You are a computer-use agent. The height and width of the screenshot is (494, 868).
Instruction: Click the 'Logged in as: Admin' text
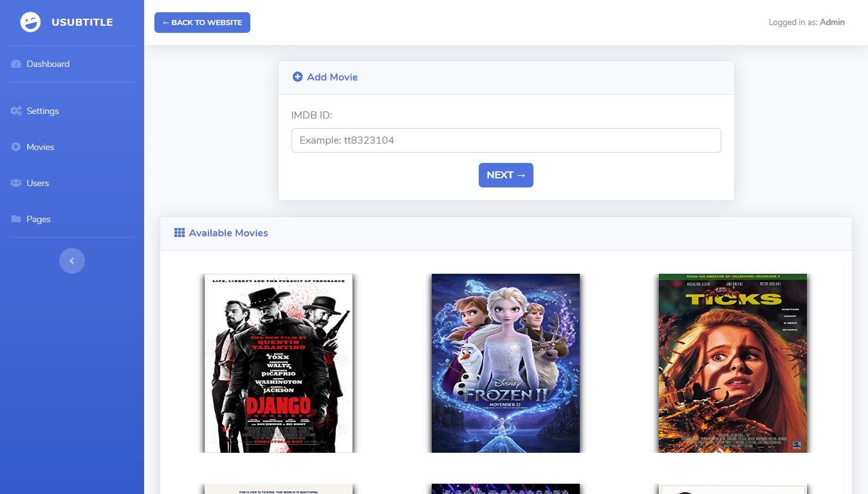807,23
